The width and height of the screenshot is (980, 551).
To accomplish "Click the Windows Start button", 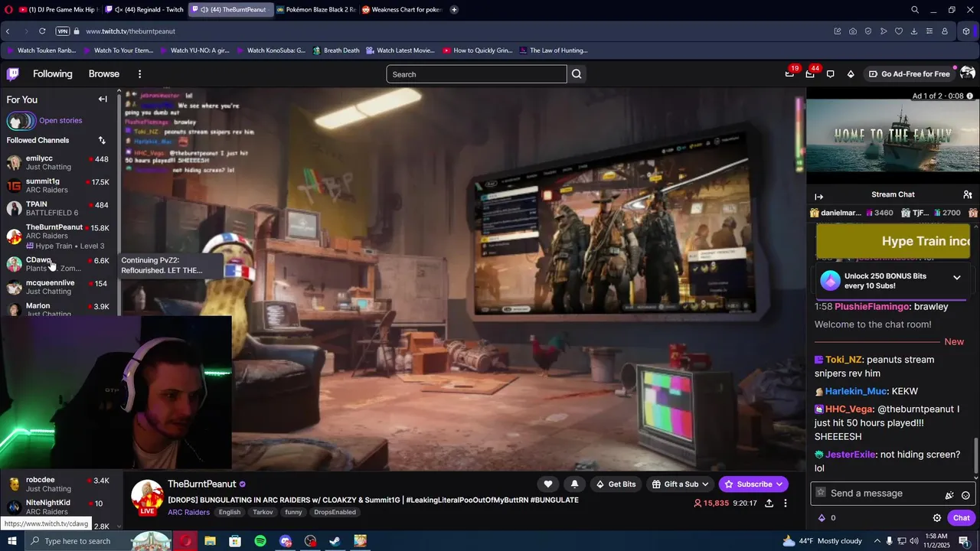I will tap(12, 541).
